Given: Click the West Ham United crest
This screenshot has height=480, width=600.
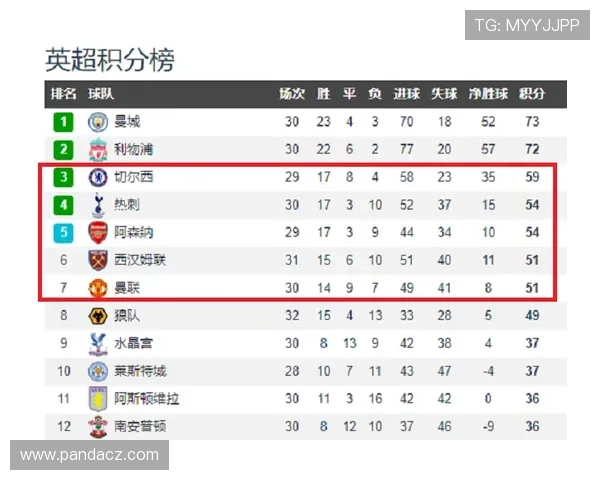Looking at the screenshot, I should click(x=98, y=260).
